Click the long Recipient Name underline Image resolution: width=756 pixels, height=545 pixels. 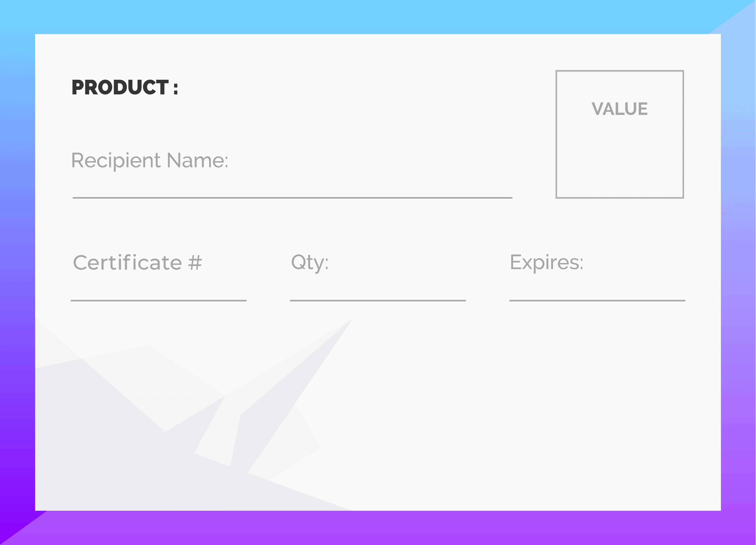[x=292, y=198]
